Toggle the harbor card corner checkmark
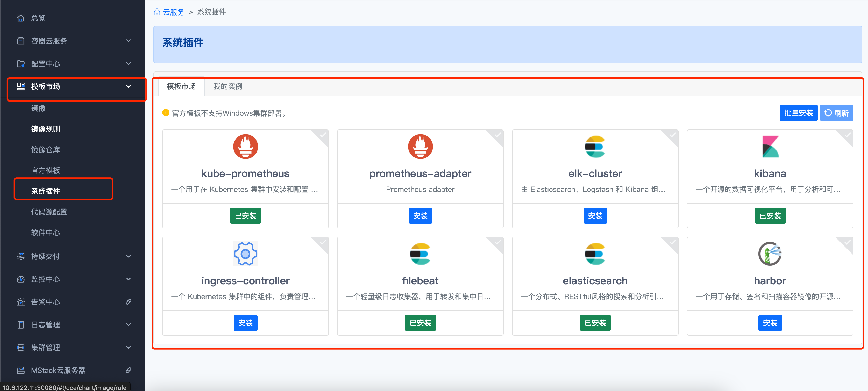Viewport: 868px width, 391px height. point(848,242)
